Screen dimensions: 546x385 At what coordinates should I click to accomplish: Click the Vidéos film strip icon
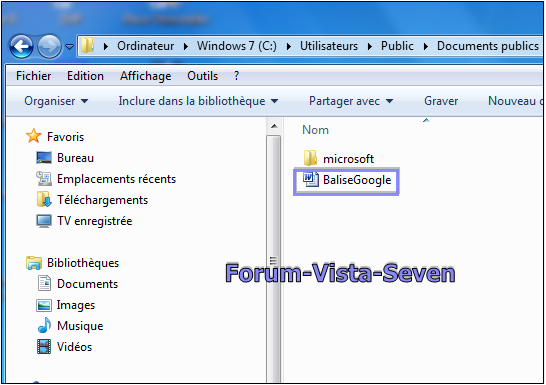click(x=44, y=347)
